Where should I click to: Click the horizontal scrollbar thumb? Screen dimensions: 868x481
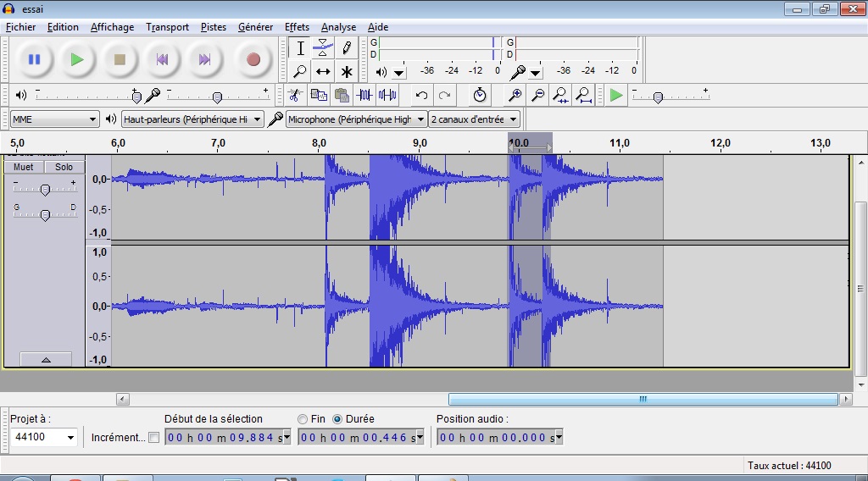pos(643,399)
